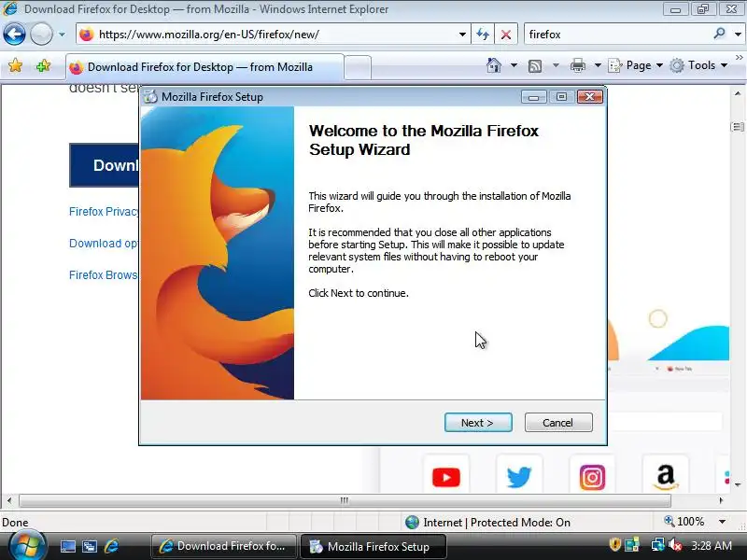Open the Firefox Privacy link

click(104, 212)
